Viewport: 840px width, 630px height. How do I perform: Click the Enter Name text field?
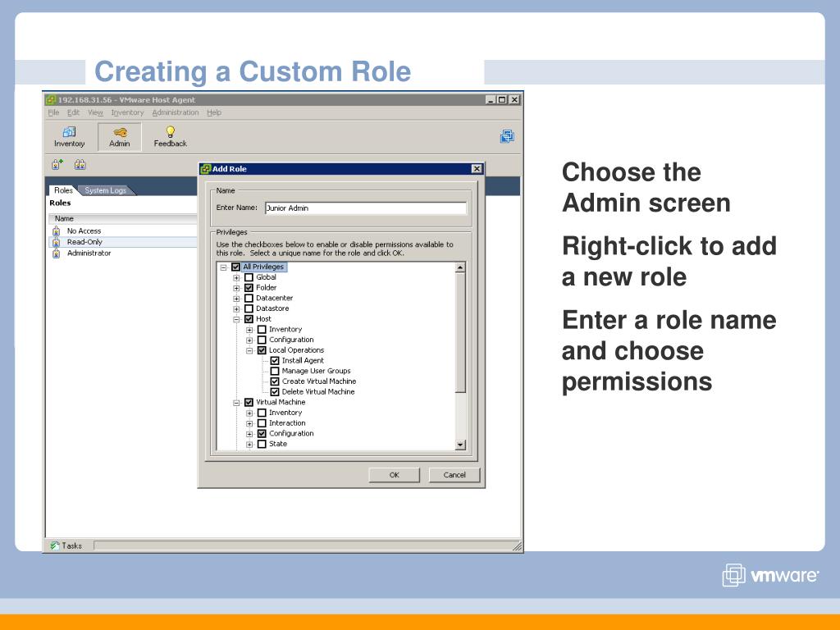click(366, 208)
